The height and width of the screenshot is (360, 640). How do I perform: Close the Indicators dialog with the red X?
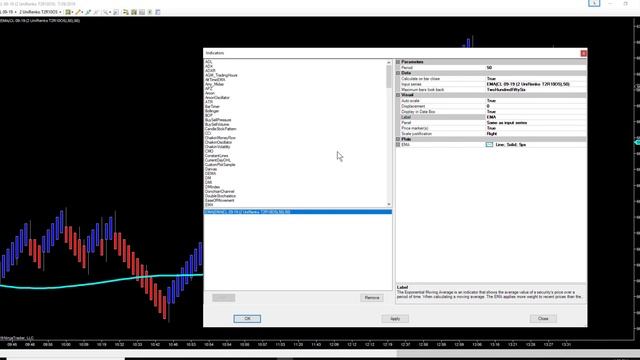(583, 53)
